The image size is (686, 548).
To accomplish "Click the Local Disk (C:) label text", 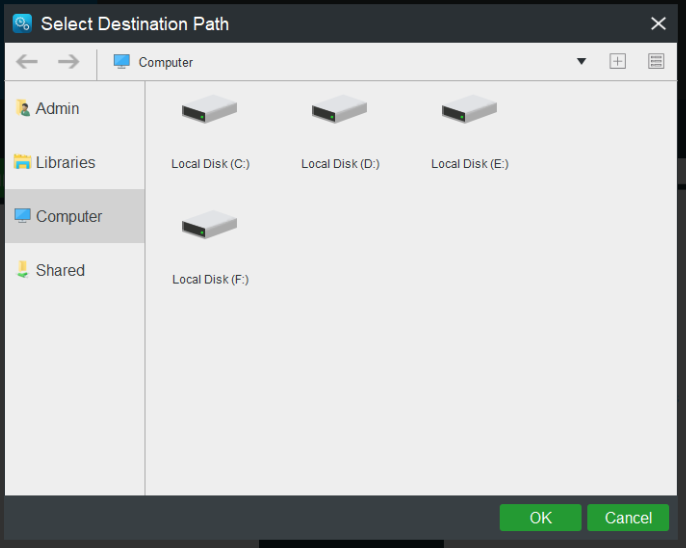I will click(x=210, y=164).
